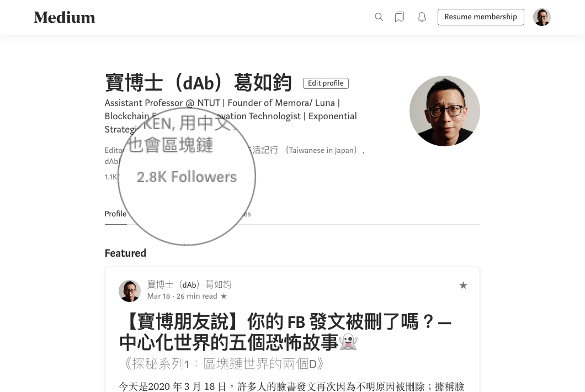Click the profile name heading
585x392 pixels.
pyautogui.click(x=198, y=82)
